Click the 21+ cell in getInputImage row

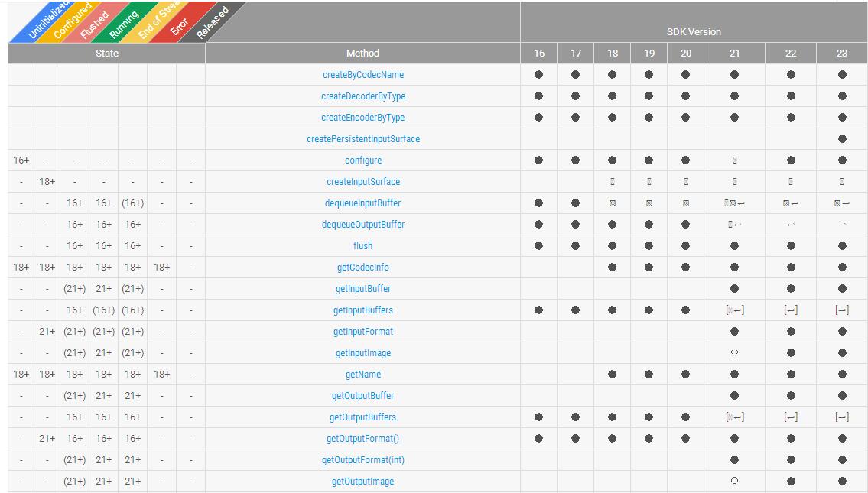(103, 353)
